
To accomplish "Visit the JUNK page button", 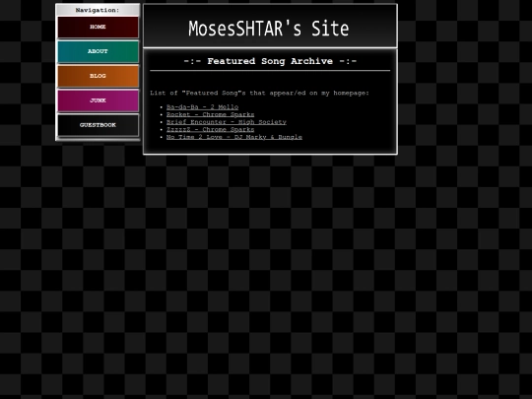I will click(x=99, y=100).
